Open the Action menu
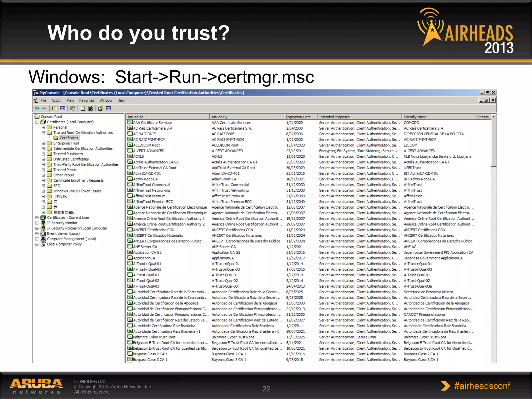Viewport: 532px width, 399px height. tap(56, 100)
